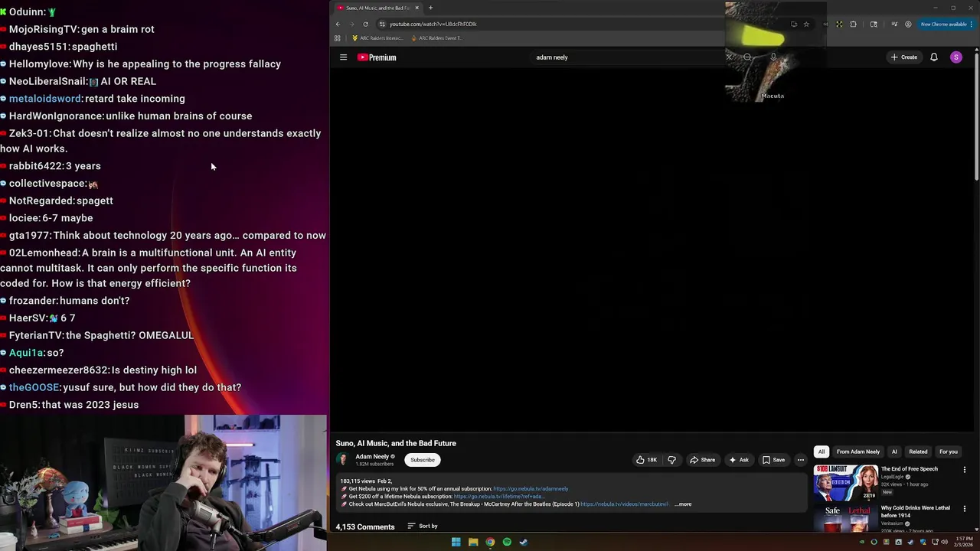Open Chrome from the taskbar

tap(490, 542)
